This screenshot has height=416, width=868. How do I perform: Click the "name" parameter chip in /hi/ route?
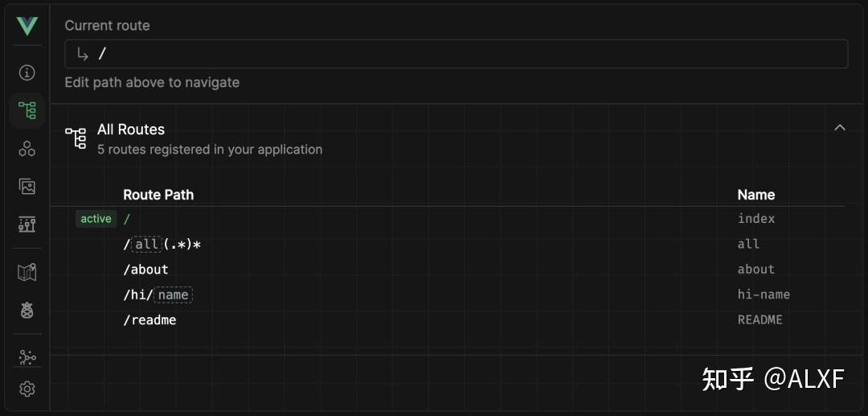174,295
